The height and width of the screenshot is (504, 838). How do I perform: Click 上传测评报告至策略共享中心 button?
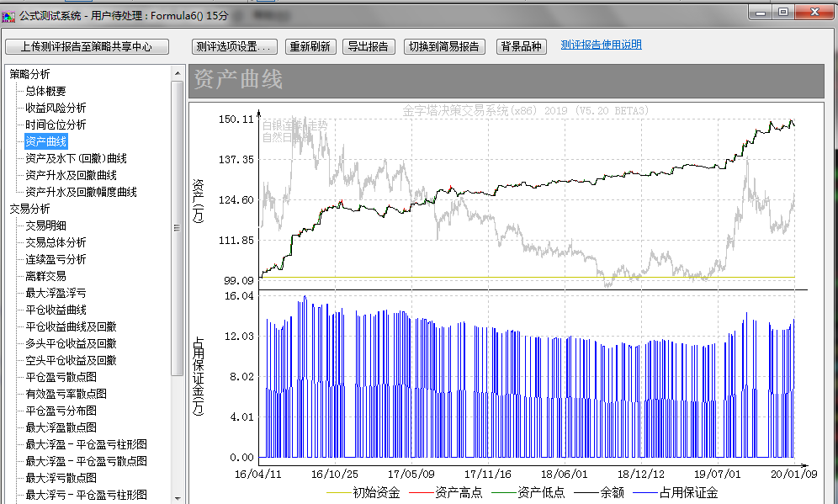click(87, 47)
